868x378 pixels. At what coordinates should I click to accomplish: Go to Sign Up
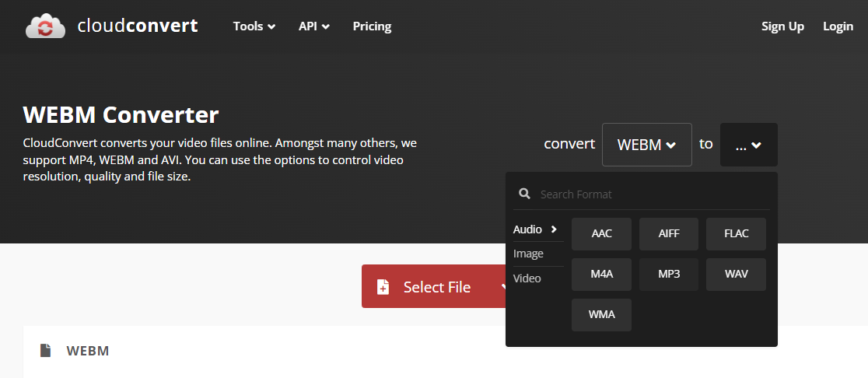782,26
